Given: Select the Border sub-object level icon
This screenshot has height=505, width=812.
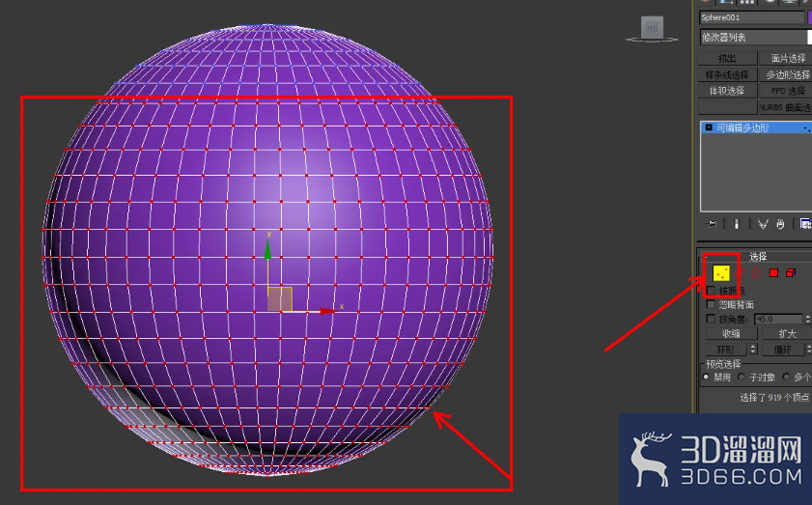Looking at the screenshot, I should click(x=756, y=272).
